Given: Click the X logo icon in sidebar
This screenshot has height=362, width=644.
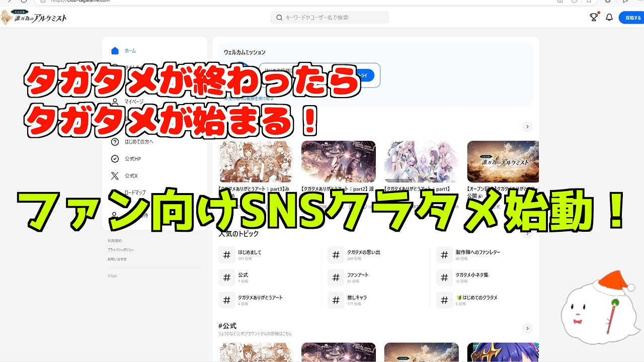Looking at the screenshot, I should pos(115,176).
